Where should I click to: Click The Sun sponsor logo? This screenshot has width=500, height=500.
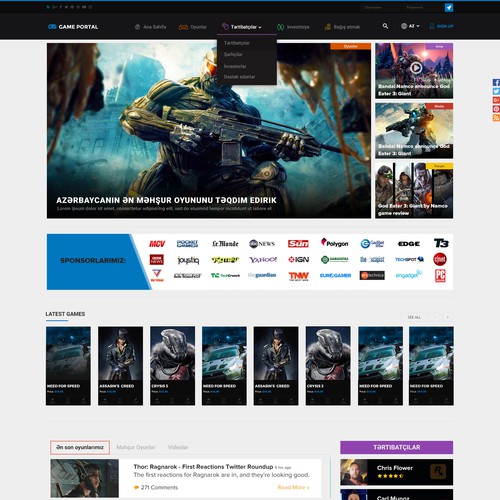pos(298,244)
